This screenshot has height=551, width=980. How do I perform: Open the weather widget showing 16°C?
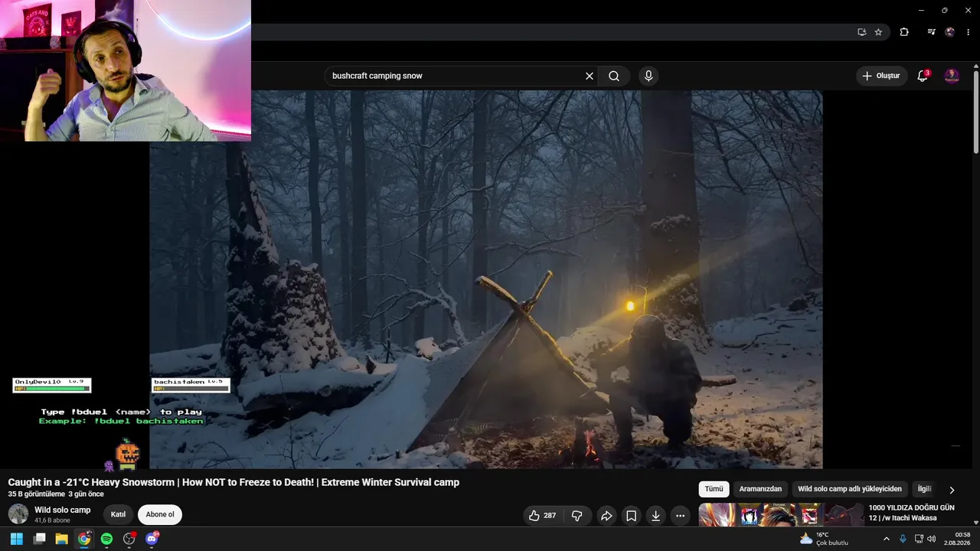click(824, 539)
